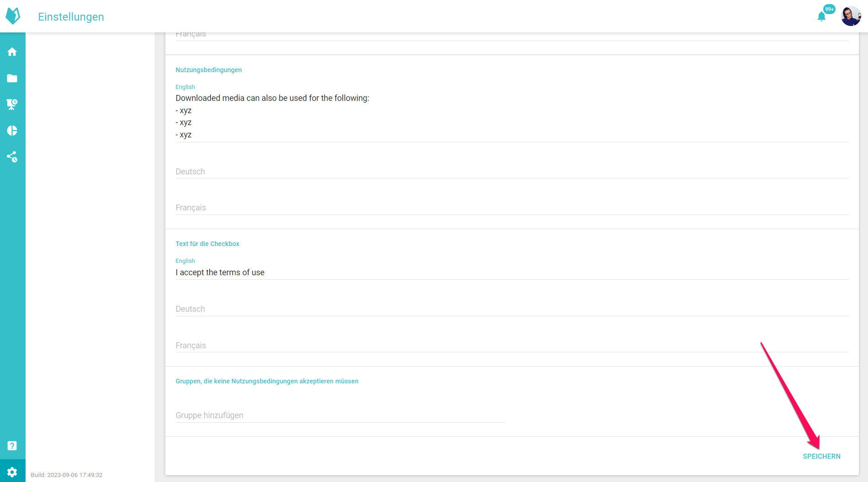868x482 pixels.
Task: Click the SPEICHERN button
Action: (821, 456)
